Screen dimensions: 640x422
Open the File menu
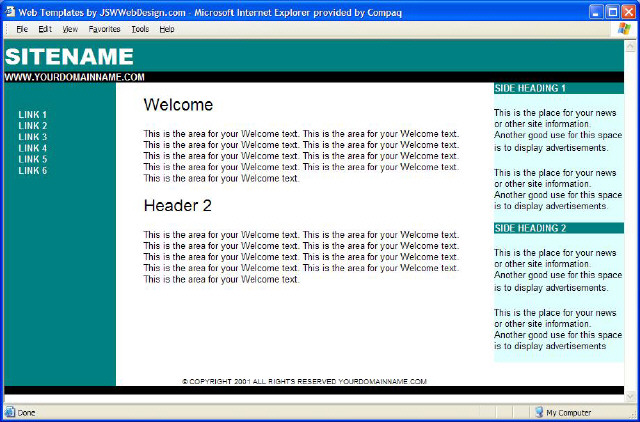pos(22,29)
